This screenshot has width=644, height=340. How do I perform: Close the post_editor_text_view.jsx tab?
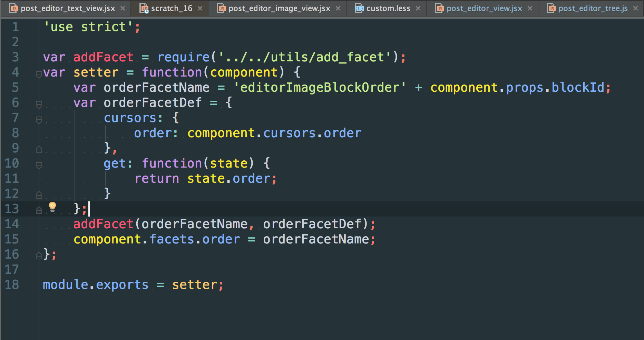pos(123,8)
